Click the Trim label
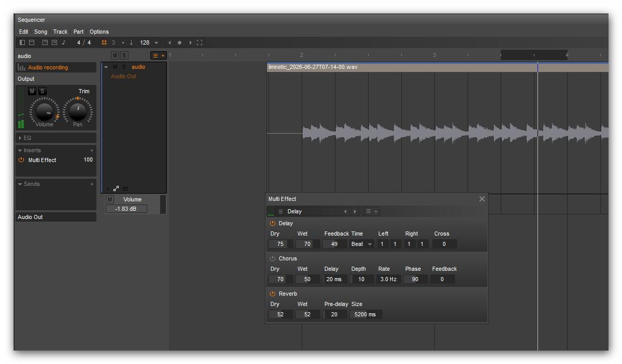The image size is (622, 364). tap(84, 91)
